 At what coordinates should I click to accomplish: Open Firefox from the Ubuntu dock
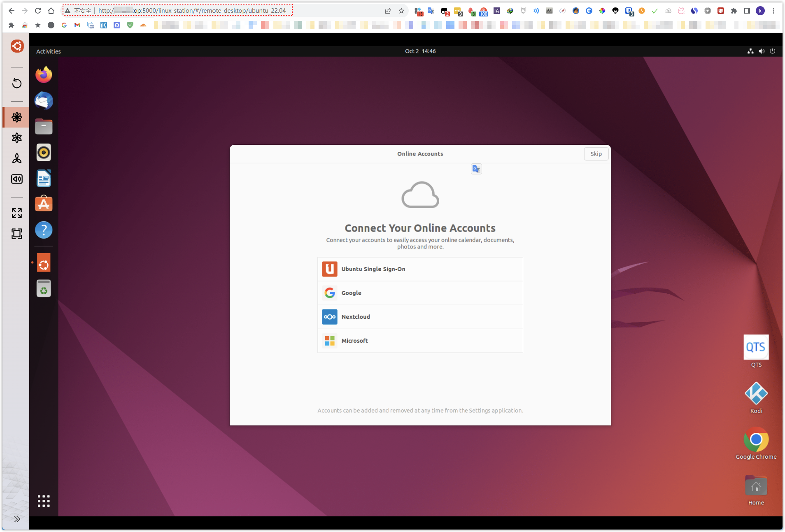44,75
